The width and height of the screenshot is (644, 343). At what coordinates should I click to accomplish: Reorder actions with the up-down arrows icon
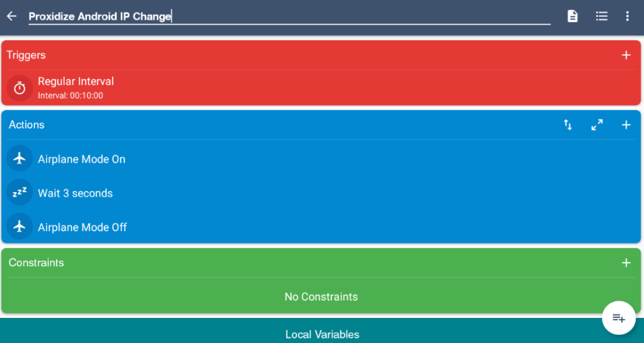pos(568,125)
